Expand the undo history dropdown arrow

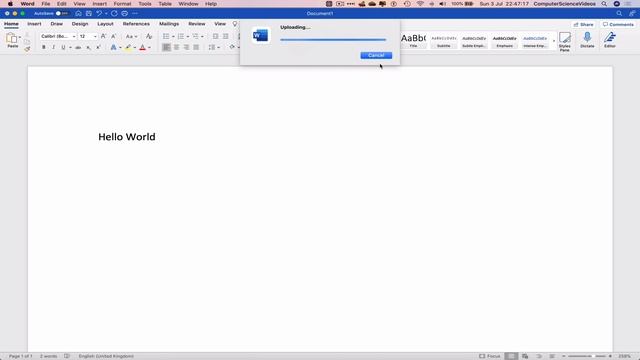point(106,13)
